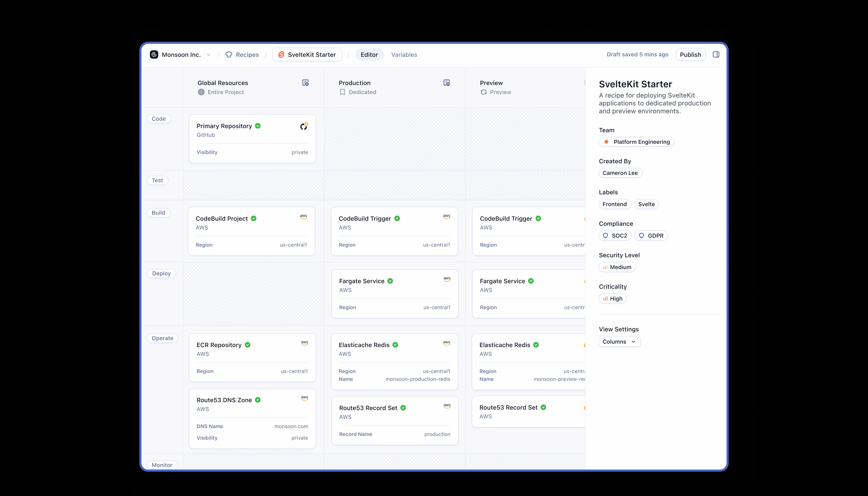Viewport: 868px width, 496px height.
Task: Open Production column settings icon
Action: pos(447,83)
